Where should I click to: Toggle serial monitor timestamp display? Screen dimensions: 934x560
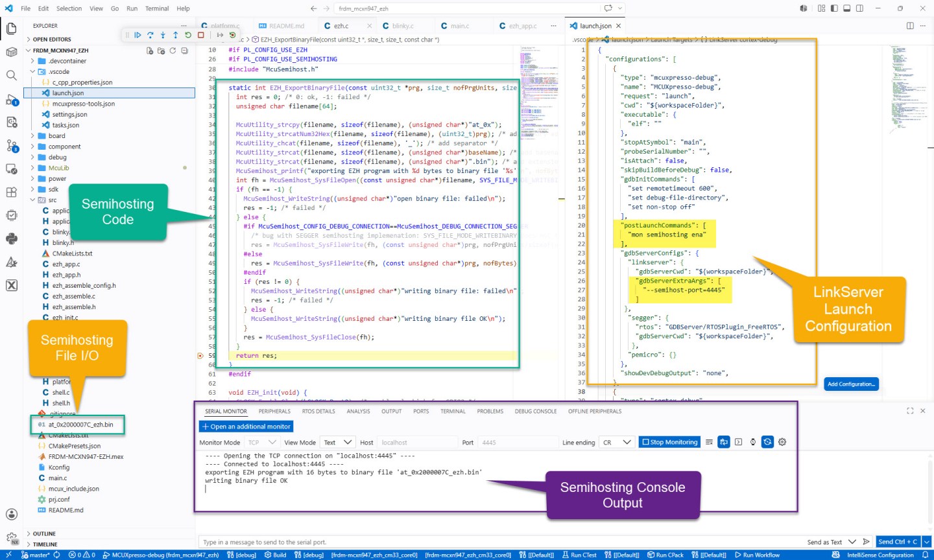coord(753,442)
